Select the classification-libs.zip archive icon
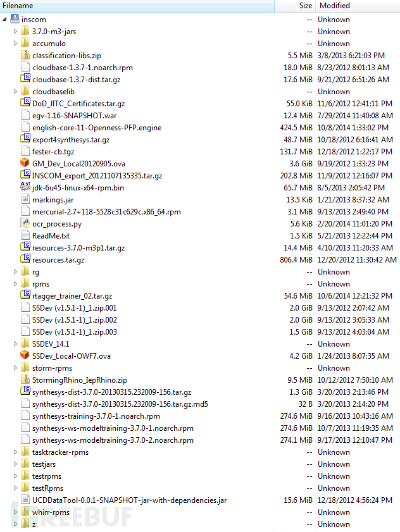Image resolution: width=400 pixels, height=532 pixels. click(25, 55)
